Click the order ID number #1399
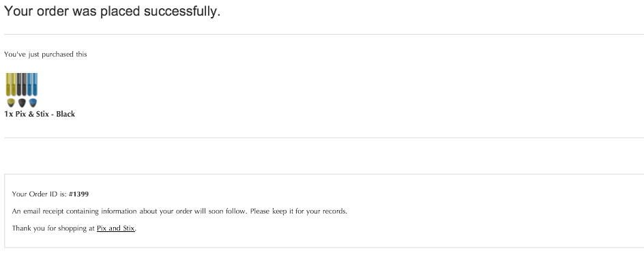 [x=79, y=194]
